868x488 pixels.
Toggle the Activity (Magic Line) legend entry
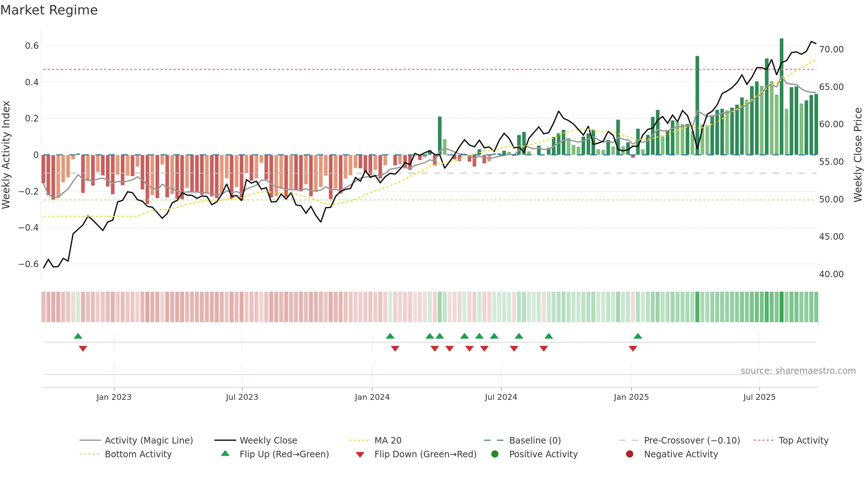[x=136, y=440]
